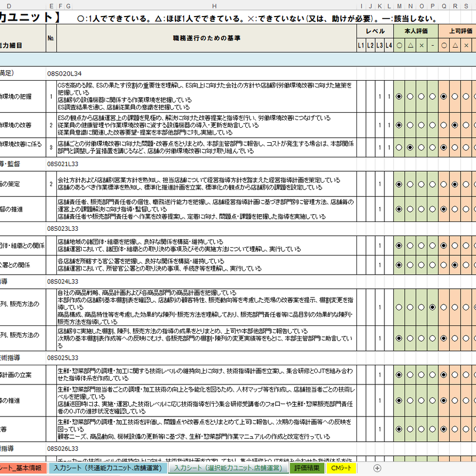Viewport: 476px width, 476px height.
Task: Click the 上司評価 header cell
Action: (457, 31)
